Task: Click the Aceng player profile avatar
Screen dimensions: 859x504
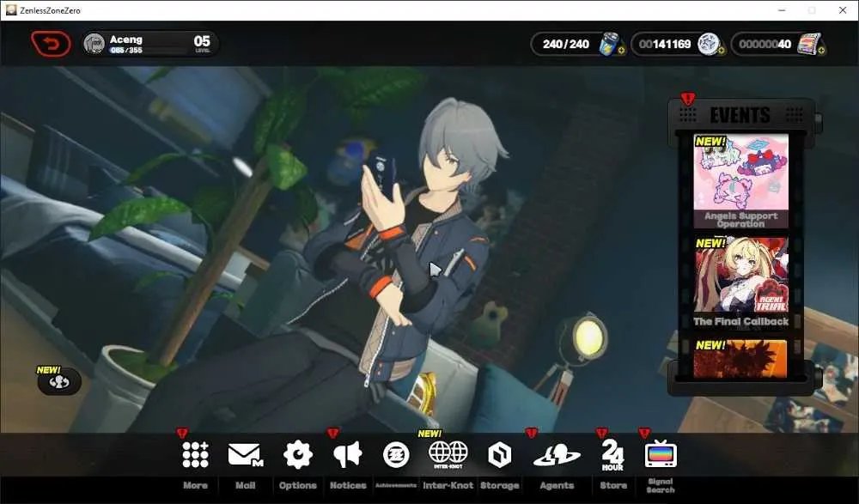Action: [x=94, y=44]
